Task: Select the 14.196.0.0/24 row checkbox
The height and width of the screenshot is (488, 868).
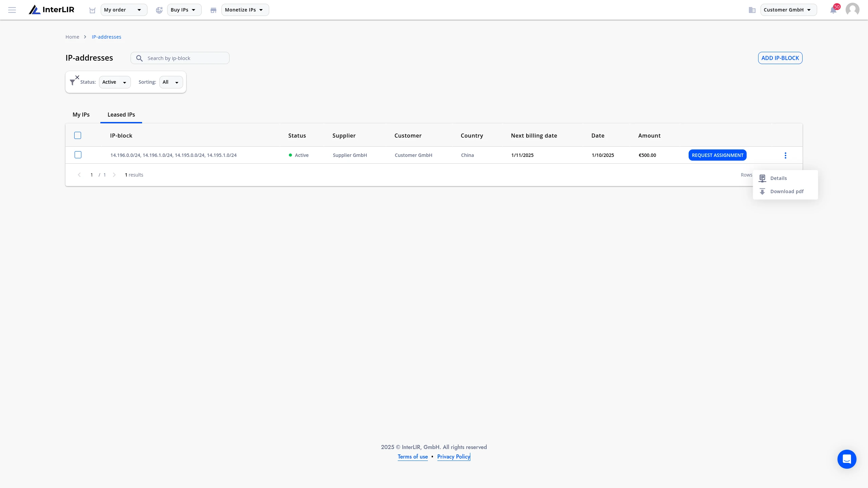Action: pyautogui.click(x=78, y=155)
